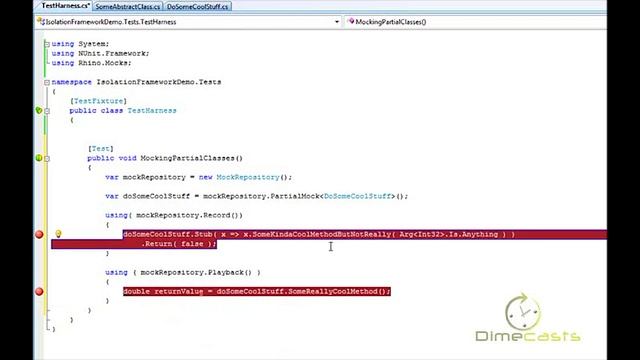Remove the breakpoint on doSomeCoolStuff.Stub line

(x=39, y=234)
